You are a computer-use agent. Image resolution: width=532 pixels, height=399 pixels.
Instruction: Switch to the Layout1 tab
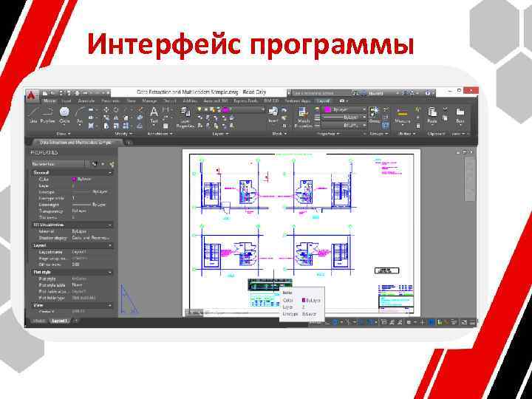(x=60, y=321)
